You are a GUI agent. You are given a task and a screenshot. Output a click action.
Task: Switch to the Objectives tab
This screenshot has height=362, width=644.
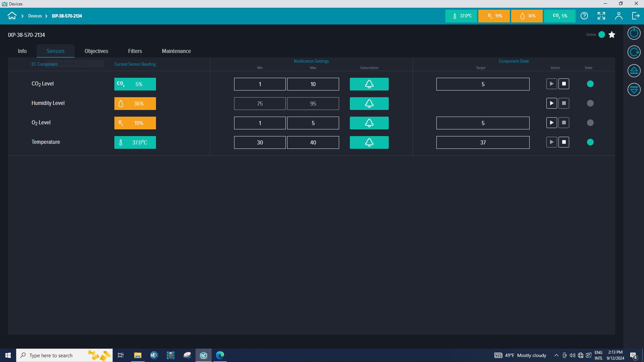point(96,51)
